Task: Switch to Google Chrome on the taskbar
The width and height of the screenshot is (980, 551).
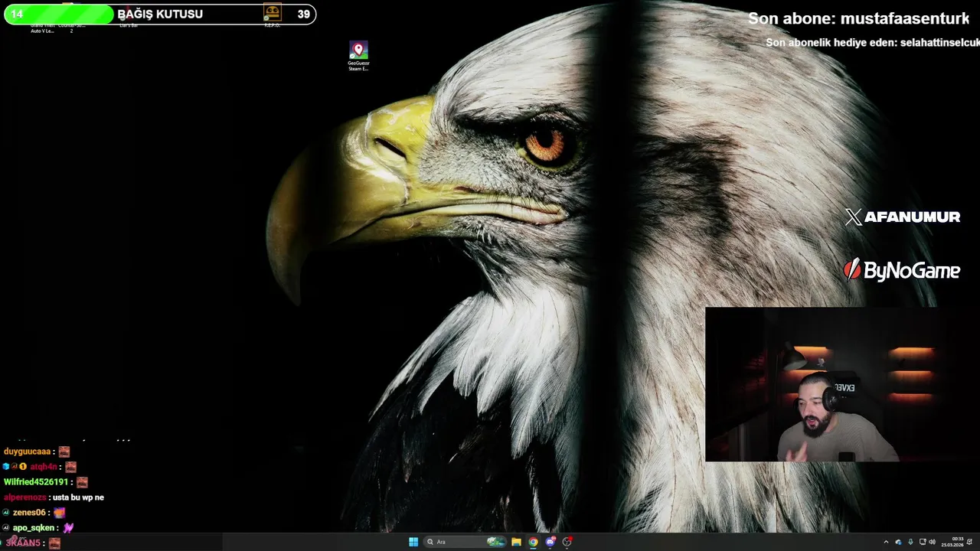Action: coord(534,542)
